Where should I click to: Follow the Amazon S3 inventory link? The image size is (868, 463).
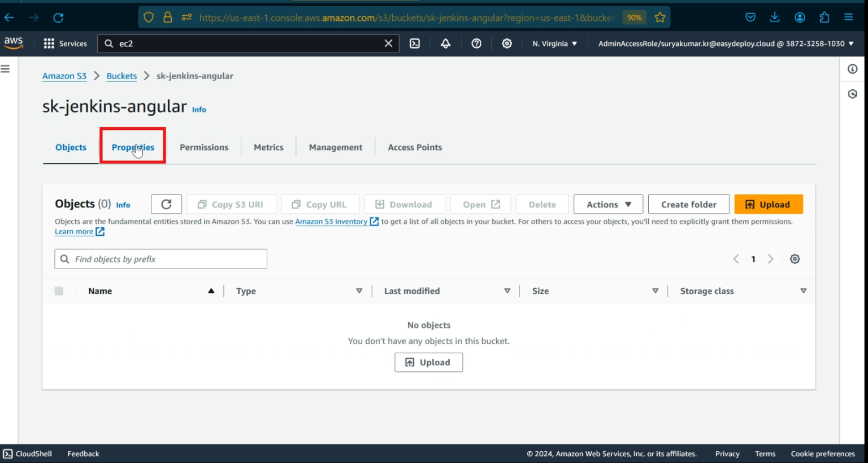[332, 221]
